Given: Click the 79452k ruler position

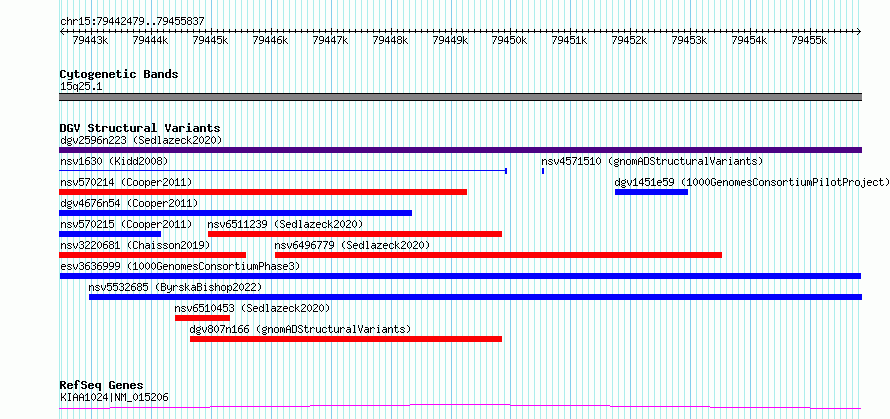Looking at the screenshot, I should tap(629, 40).
